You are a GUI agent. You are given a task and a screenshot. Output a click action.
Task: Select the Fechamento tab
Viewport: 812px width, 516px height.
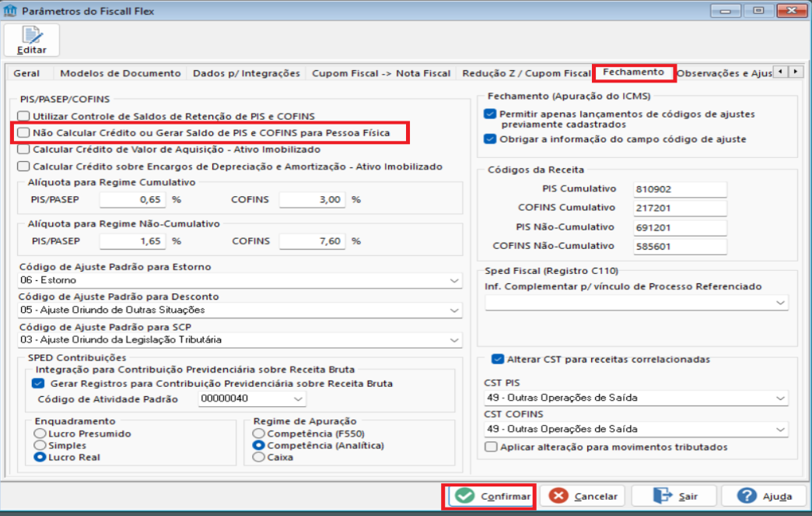coord(633,72)
